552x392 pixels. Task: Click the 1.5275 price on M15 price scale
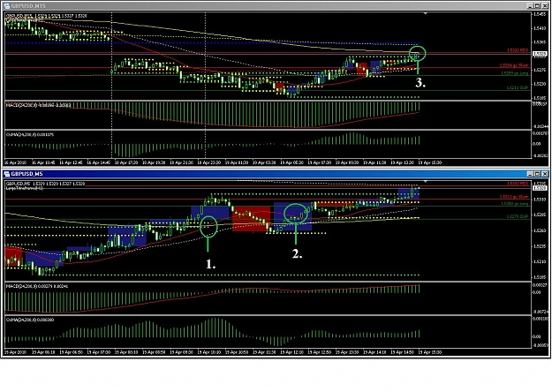pyautogui.click(x=540, y=70)
